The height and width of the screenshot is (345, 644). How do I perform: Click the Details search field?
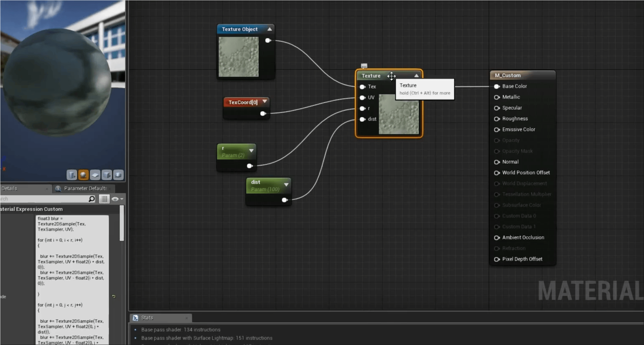44,199
